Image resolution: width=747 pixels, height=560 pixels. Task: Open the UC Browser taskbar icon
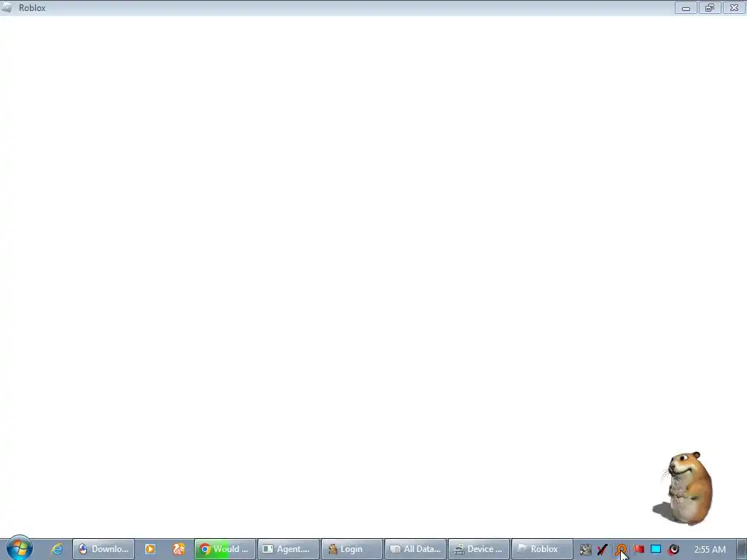[x=179, y=549]
